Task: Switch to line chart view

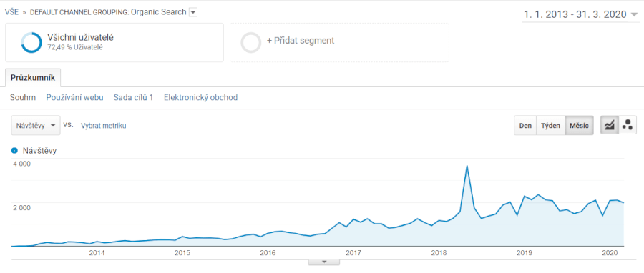Action: coord(610,126)
